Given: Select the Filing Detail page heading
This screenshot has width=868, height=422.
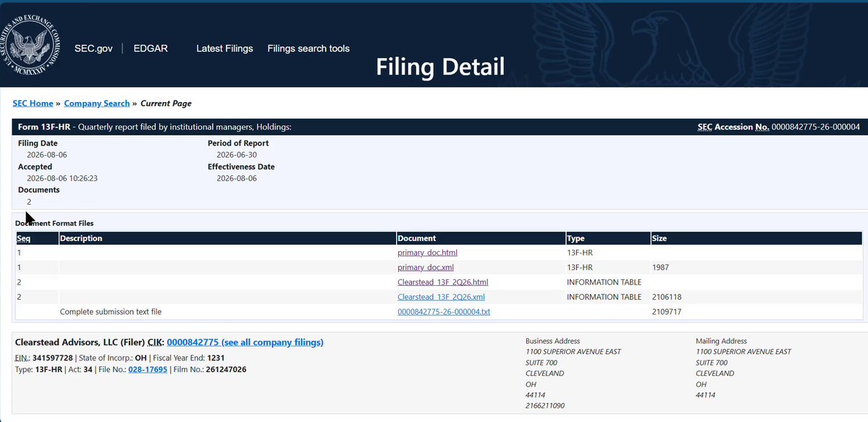Looking at the screenshot, I should (x=441, y=67).
